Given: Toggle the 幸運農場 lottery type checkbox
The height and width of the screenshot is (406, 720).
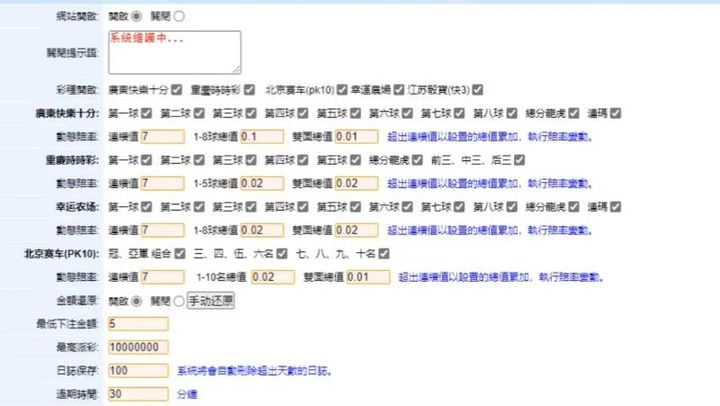Looking at the screenshot, I should (x=399, y=89).
